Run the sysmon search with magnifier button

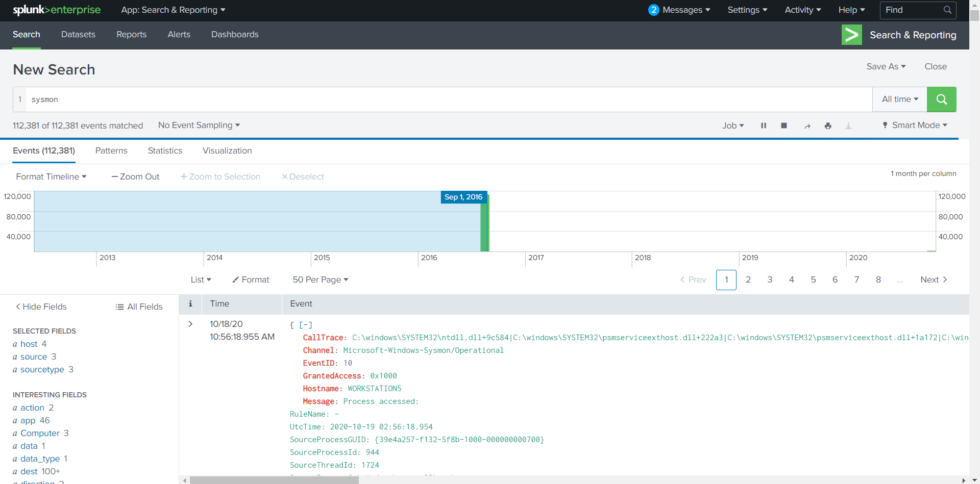[941, 99]
